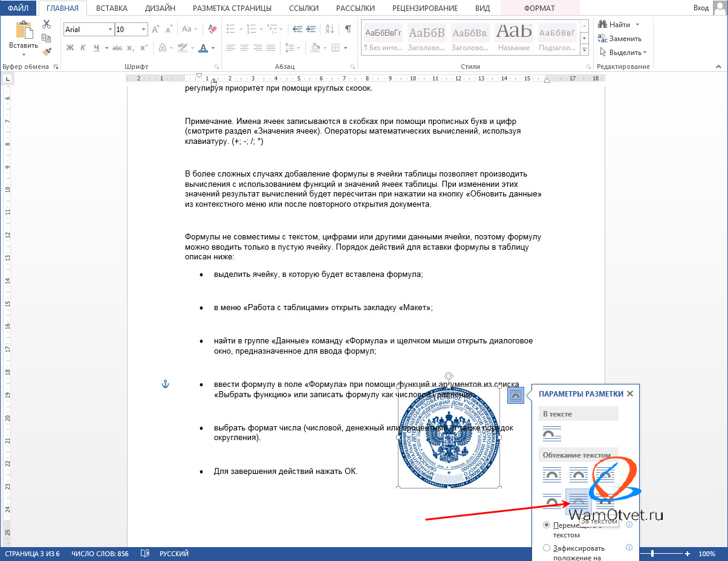This screenshot has height=561, width=728.
Task: Toggle Italic (К) formatting
Action: click(83, 48)
